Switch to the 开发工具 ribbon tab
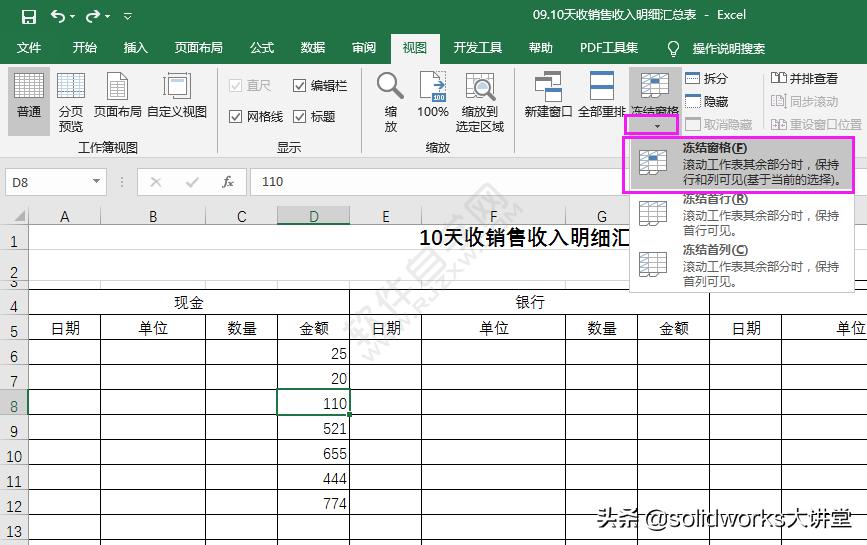Image resolution: width=867 pixels, height=545 pixels. [478, 48]
